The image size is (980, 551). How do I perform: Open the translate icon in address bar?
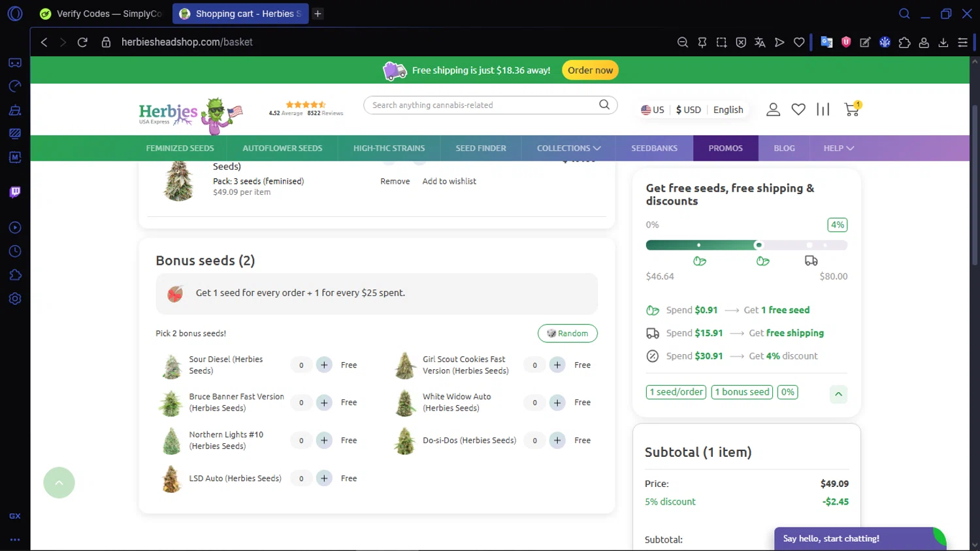760,42
